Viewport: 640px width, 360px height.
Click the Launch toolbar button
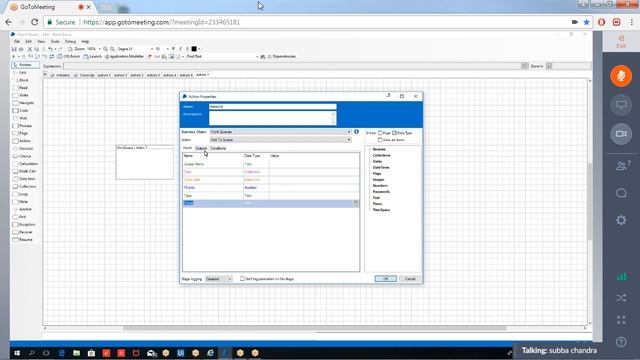93,57
